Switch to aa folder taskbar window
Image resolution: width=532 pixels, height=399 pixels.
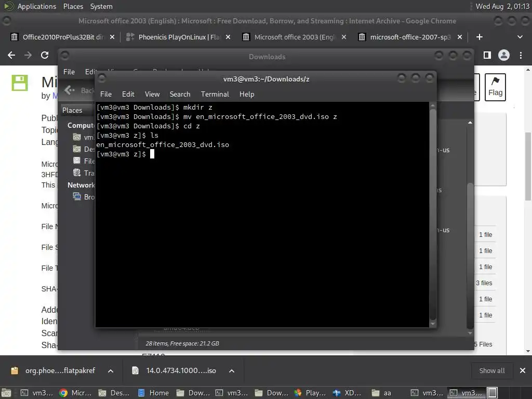(381, 393)
